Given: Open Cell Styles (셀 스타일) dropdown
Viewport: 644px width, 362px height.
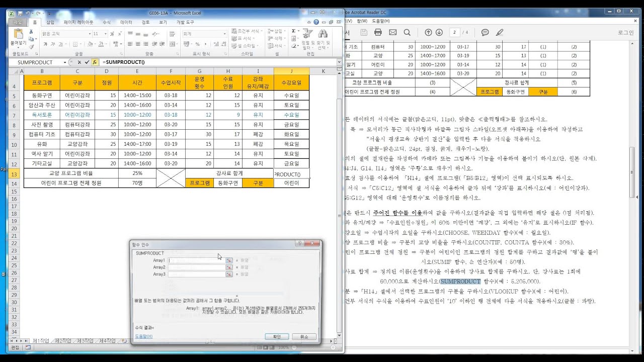Looking at the screenshot, I should pyautogui.click(x=246, y=45).
